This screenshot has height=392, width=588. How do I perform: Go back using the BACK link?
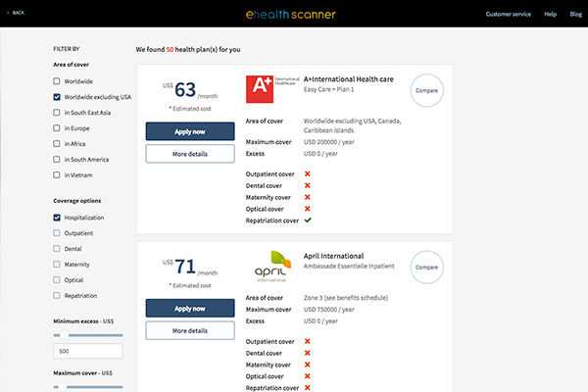tap(16, 13)
